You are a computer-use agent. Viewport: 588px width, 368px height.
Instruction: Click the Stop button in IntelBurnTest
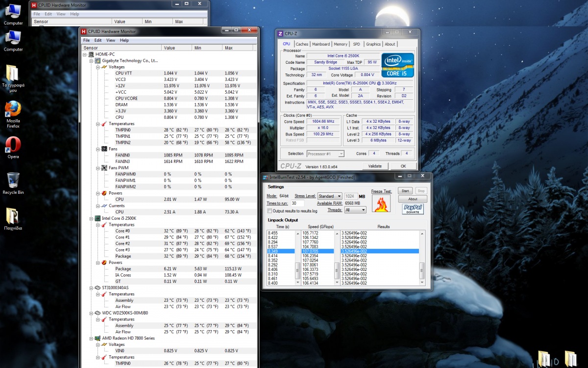[x=421, y=191]
